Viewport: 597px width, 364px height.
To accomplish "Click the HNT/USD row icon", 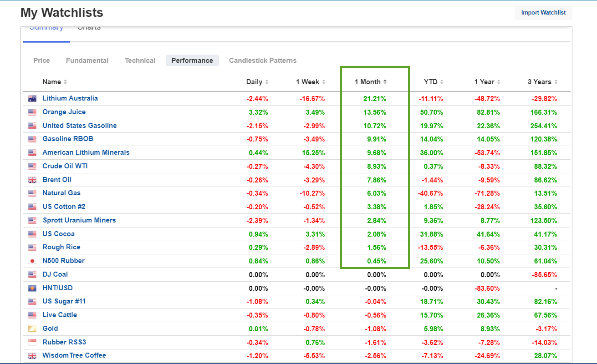I will (32, 288).
